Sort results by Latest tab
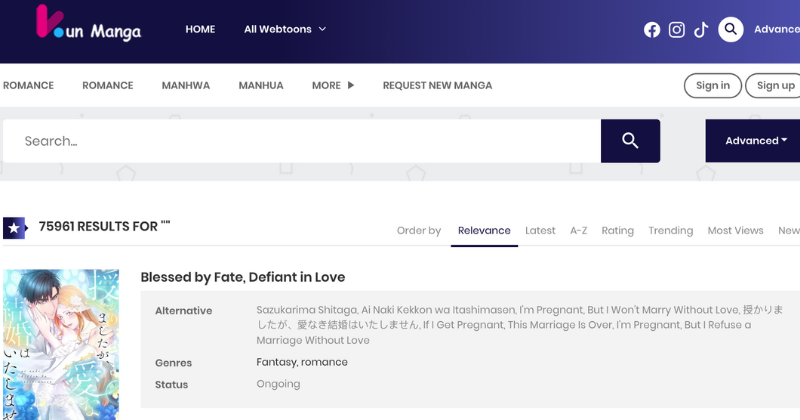 (540, 231)
